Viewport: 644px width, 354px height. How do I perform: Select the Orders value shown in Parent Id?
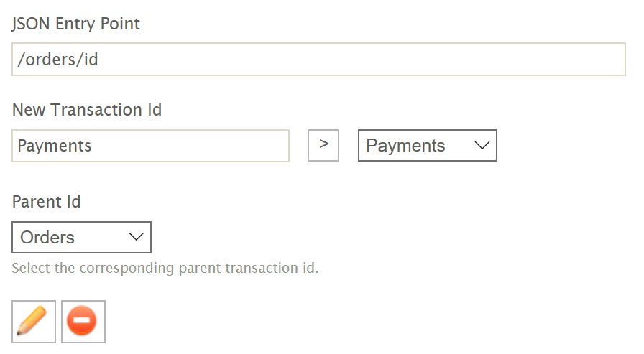(x=48, y=238)
